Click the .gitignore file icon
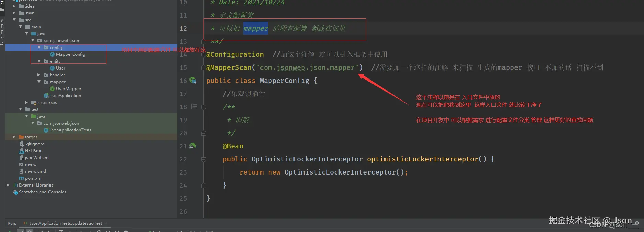The height and width of the screenshot is (232, 644). [21, 144]
